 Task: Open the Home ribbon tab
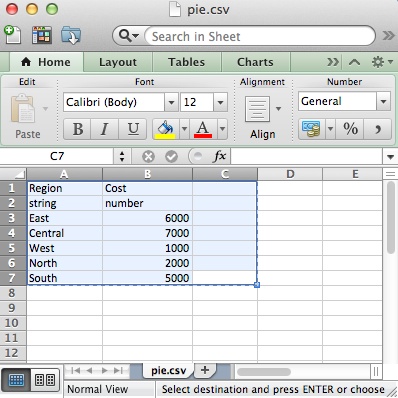coord(46,62)
